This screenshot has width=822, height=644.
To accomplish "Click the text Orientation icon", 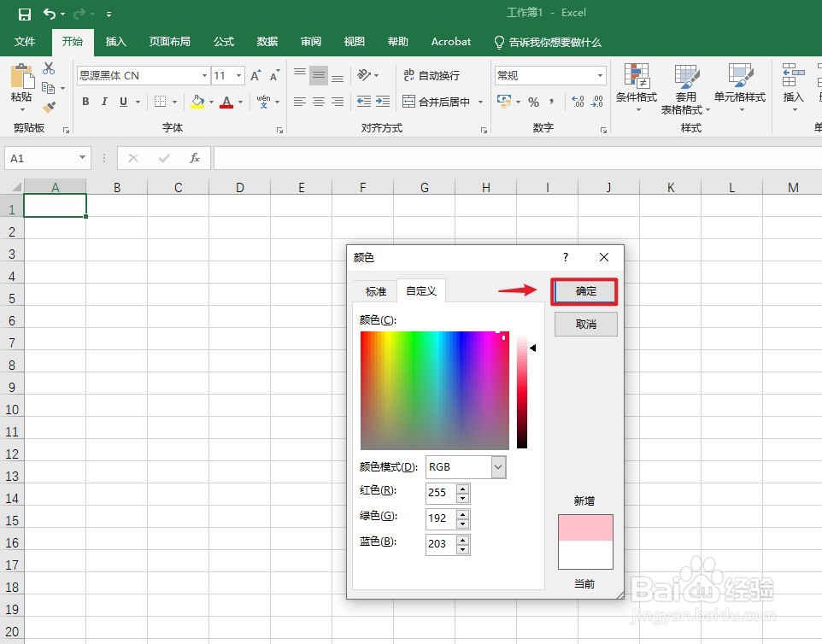I will coord(364,75).
